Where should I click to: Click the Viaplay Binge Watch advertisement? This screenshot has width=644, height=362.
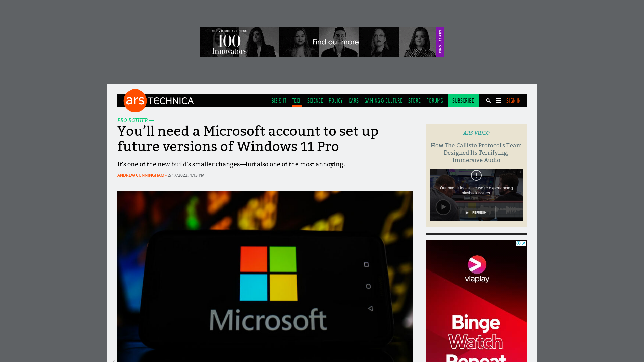[476, 301]
